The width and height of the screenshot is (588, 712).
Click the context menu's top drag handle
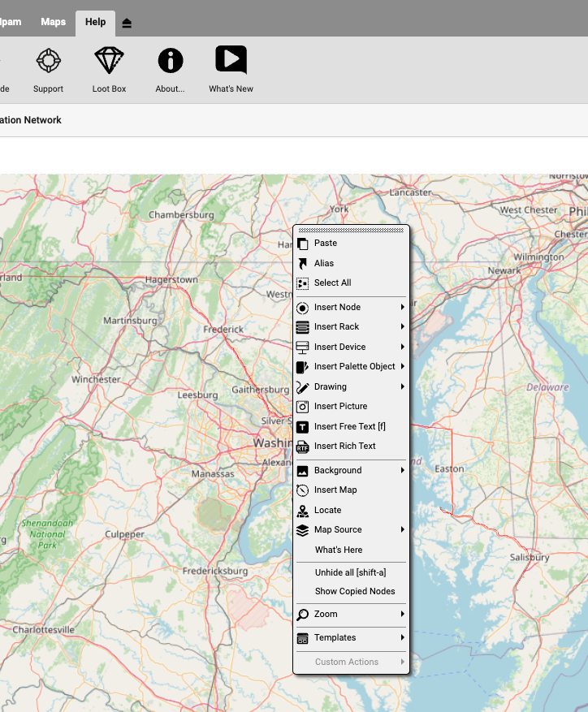(x=351, y=231)
